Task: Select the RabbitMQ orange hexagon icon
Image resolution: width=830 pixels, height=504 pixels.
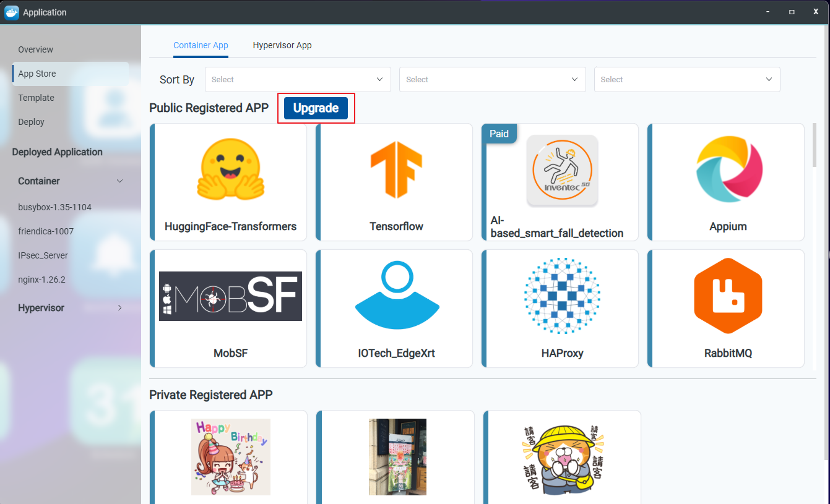Action: [728, 296]
